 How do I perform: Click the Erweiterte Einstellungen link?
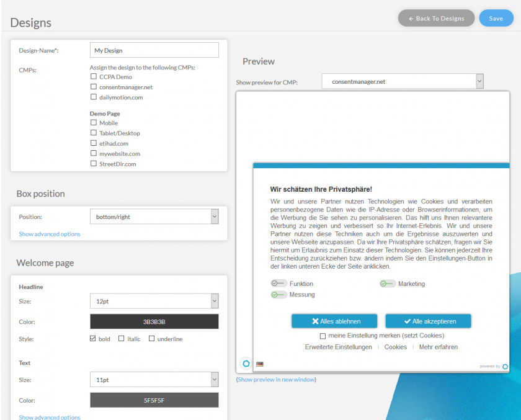coord(338,347)
